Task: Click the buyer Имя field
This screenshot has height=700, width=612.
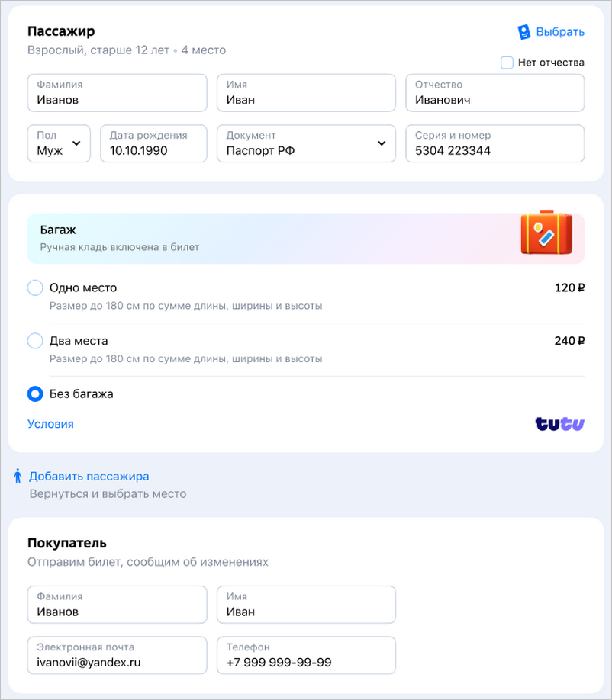Action: coord(306,605)
